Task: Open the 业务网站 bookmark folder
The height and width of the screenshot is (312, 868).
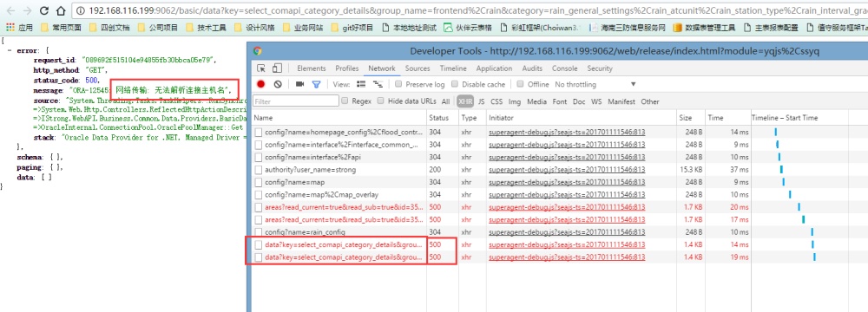Action: [x=302, y=27]
